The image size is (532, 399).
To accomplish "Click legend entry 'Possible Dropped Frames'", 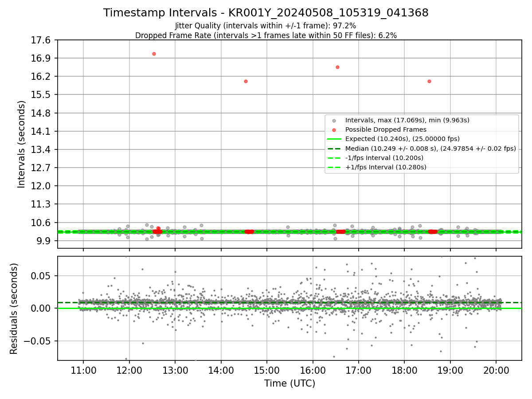I will (x=386, y=129).
